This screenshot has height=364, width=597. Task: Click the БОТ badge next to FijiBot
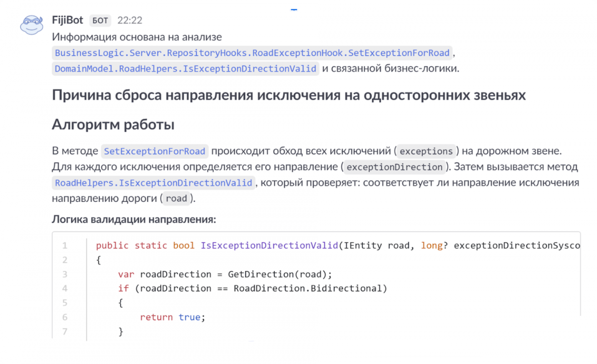click(x=100, y=21)
